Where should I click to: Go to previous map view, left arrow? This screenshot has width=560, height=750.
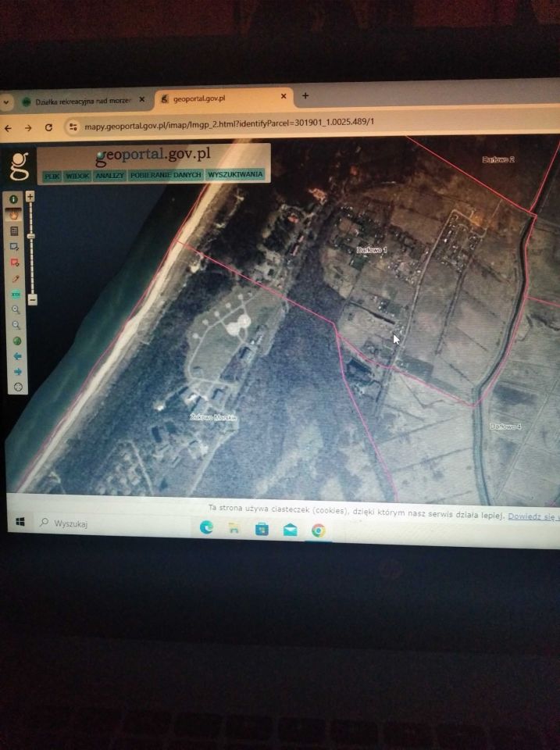(17, 356)
